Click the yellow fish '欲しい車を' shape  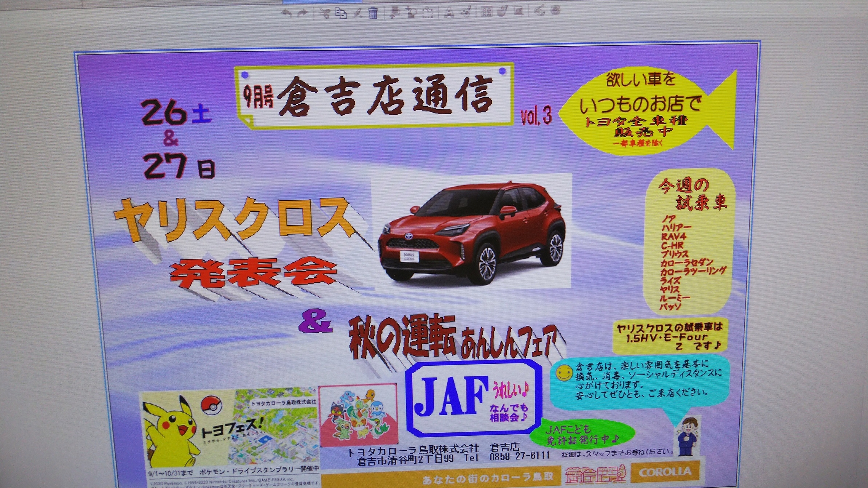pos(647,112)
